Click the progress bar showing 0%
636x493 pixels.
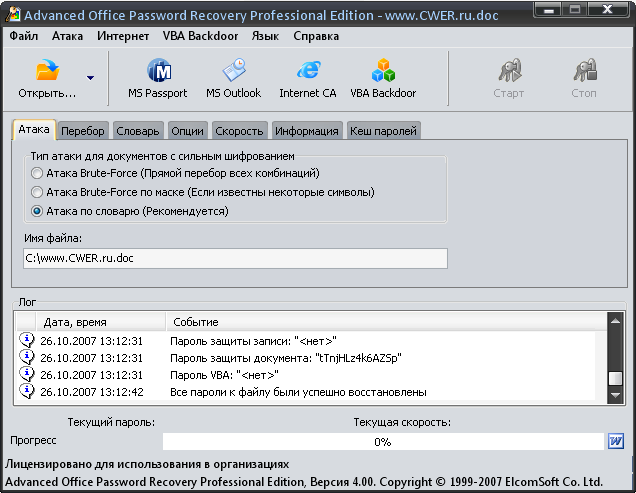pos(383,441)
